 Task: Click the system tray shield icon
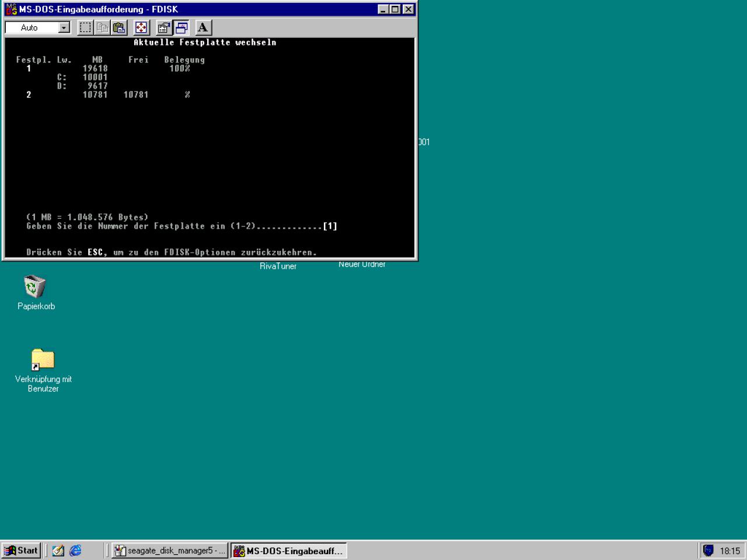[708, 550]
